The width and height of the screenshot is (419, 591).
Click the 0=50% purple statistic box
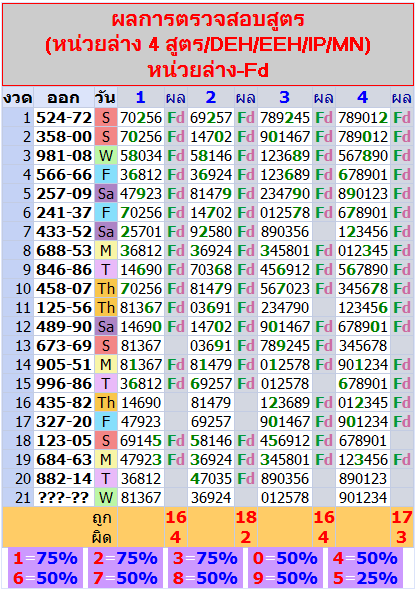pyautogui.click(x=285, y=558)
